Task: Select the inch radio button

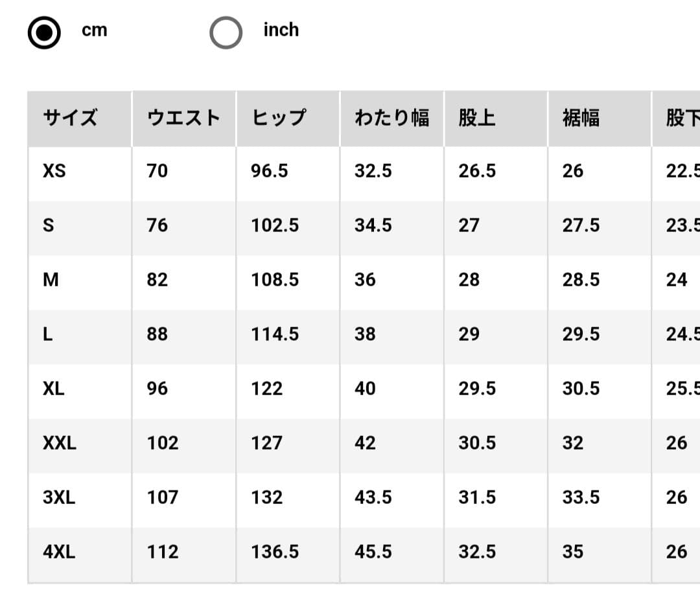Action: (226, 32)
